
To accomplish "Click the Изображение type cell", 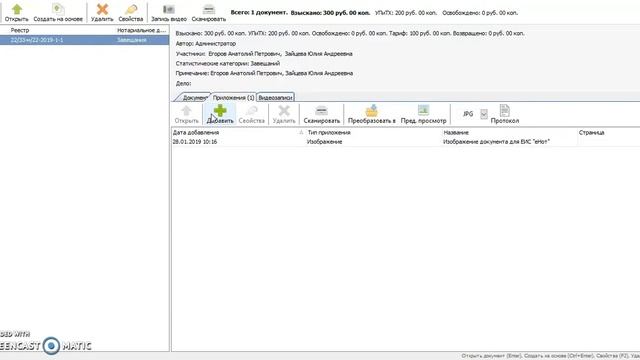I will tap(324, 142).
